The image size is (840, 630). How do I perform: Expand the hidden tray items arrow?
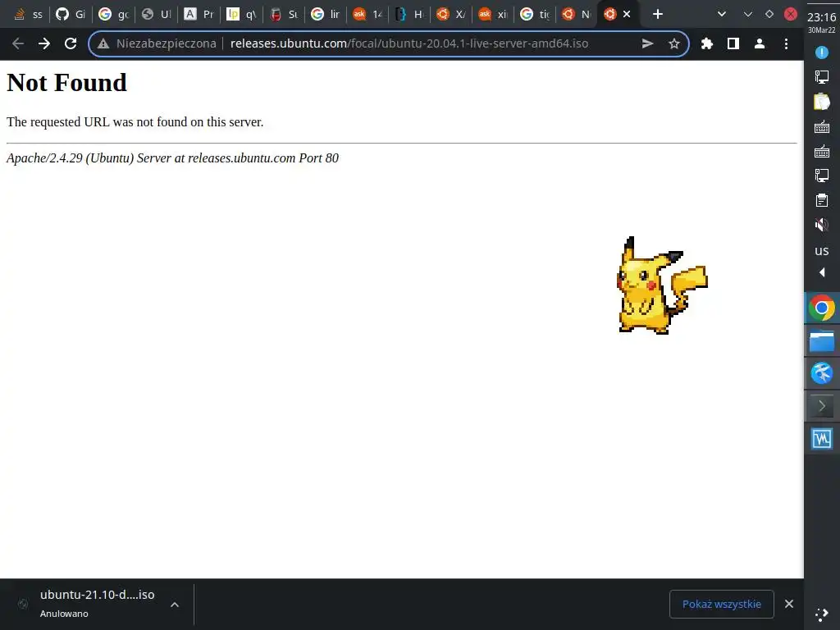(822, 272)
